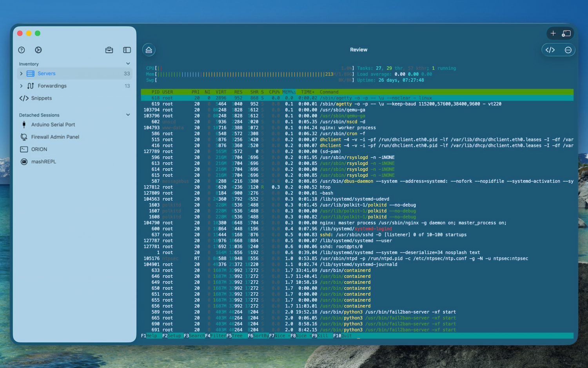Add a new connection with the plus icon

(x=553, y=33)
